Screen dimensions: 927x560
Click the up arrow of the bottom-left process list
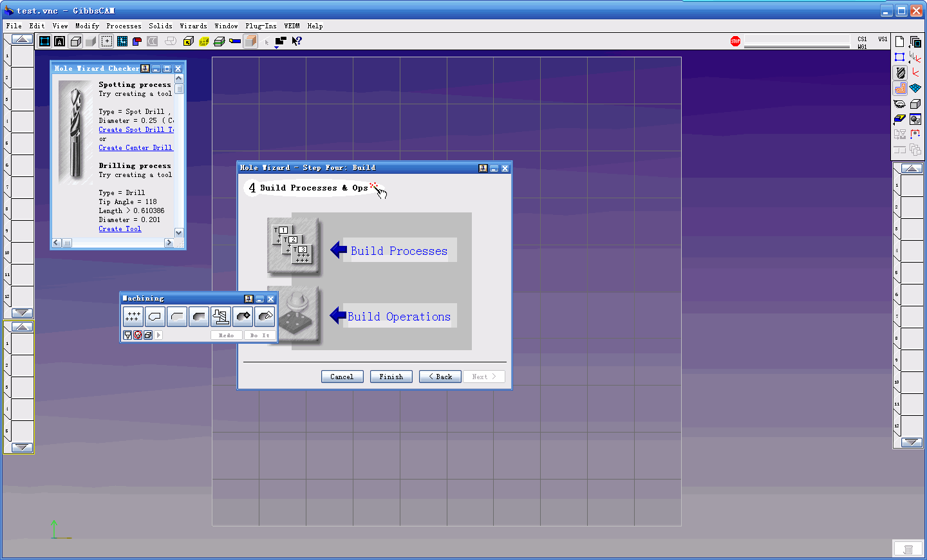pyautogui.click(x=22, y=327)
